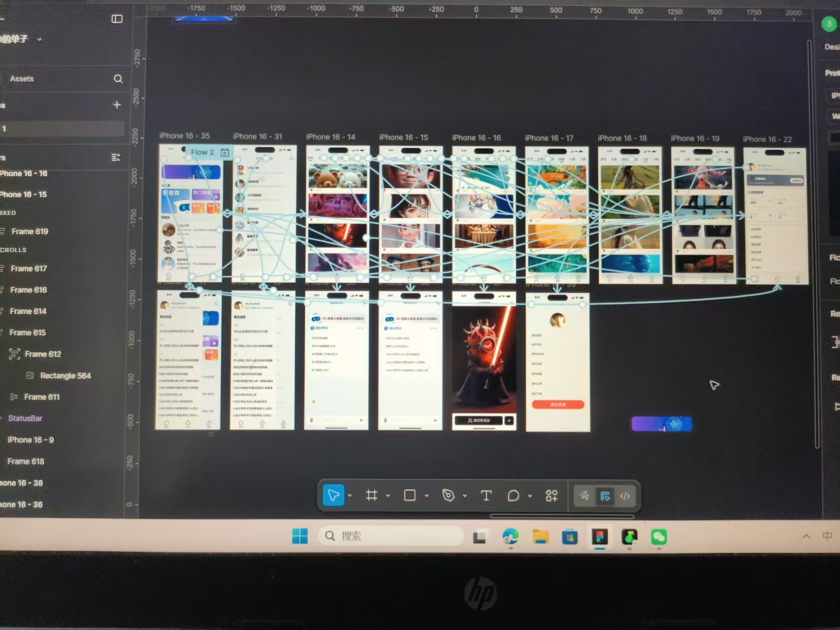Expand the Frame tool dropdown arrow
Viewport: 840px width, 630px height.
[388, 496]
